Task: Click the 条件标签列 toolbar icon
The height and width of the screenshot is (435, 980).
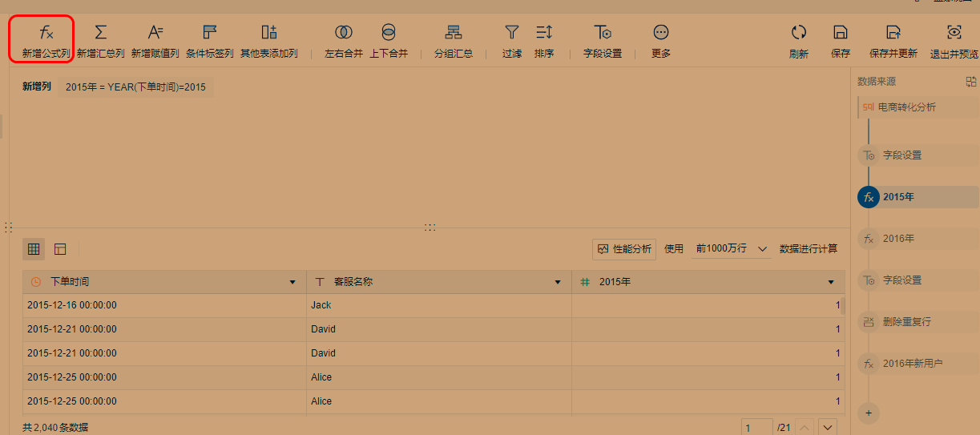Action: 210,33
